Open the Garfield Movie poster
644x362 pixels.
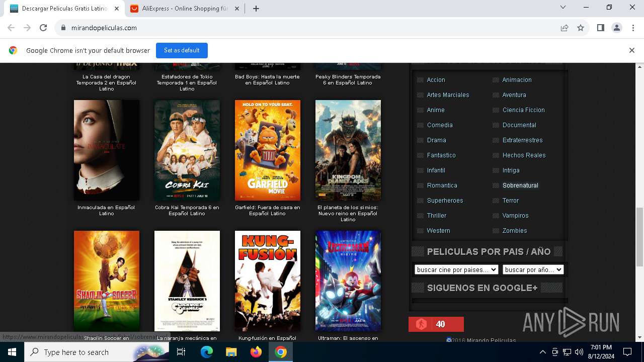tap(268, 150)
